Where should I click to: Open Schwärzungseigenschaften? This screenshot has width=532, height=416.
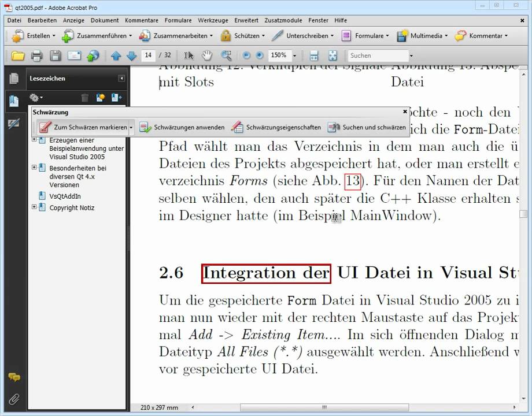(276, 127)
